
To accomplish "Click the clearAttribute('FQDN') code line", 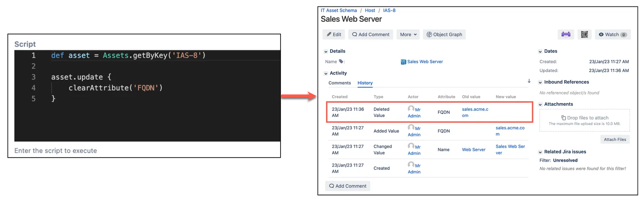I will coord(116,88).
